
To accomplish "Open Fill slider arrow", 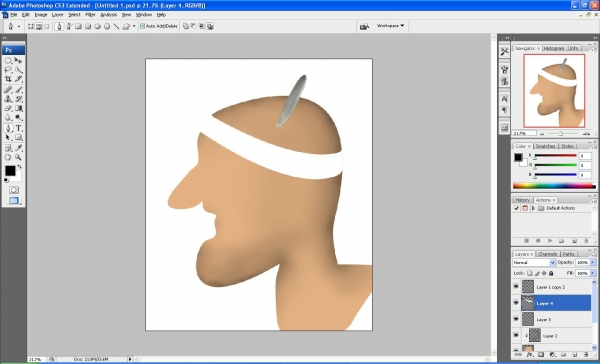I will [x=593, y=273].
